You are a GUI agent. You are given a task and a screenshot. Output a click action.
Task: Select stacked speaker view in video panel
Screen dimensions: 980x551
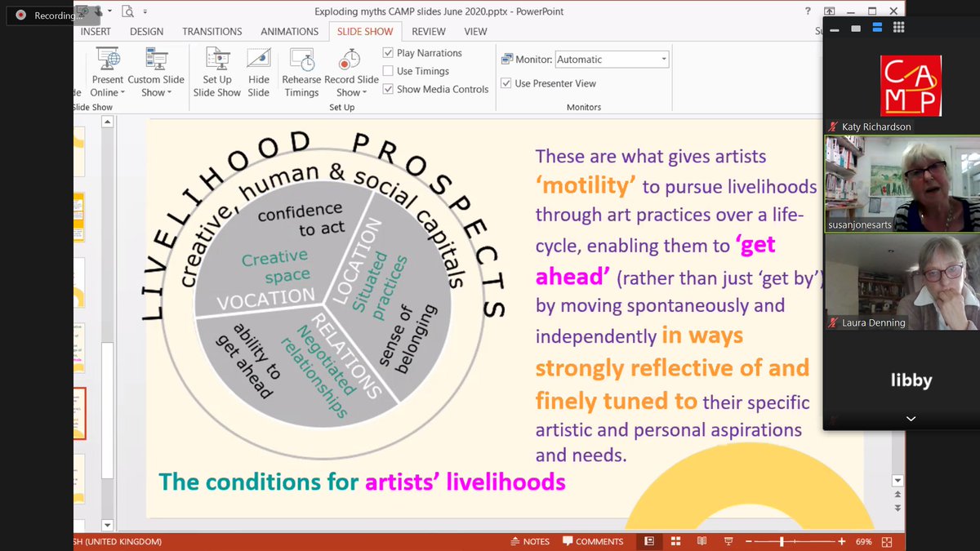click(877, 27)
